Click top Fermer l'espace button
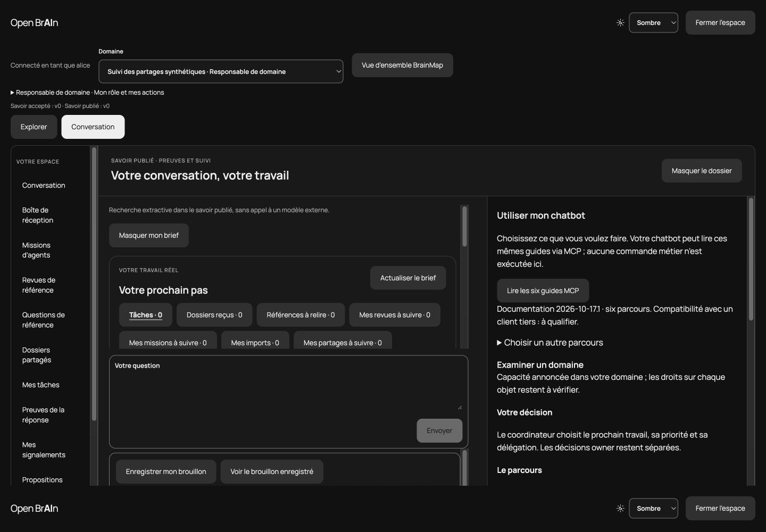 coord(720,23)
